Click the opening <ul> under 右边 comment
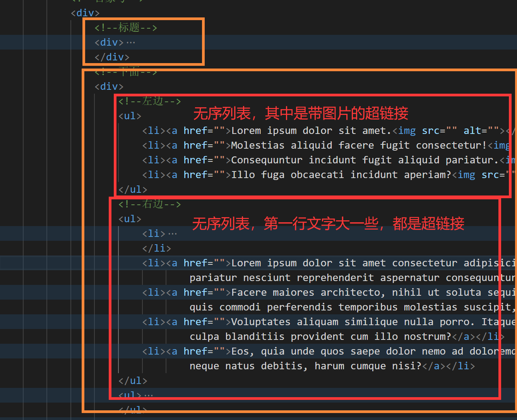The width and height of the screenshot is (517, 420). point(130,219)
